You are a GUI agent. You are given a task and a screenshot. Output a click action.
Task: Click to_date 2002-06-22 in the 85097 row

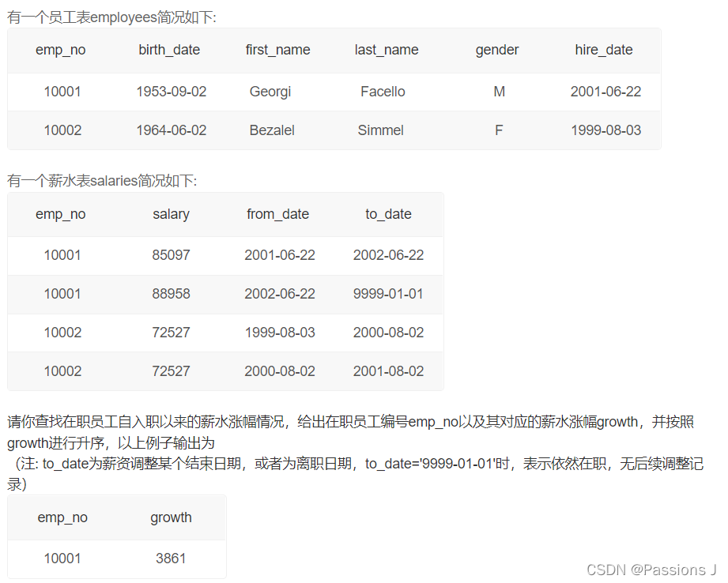pos(388,255)
